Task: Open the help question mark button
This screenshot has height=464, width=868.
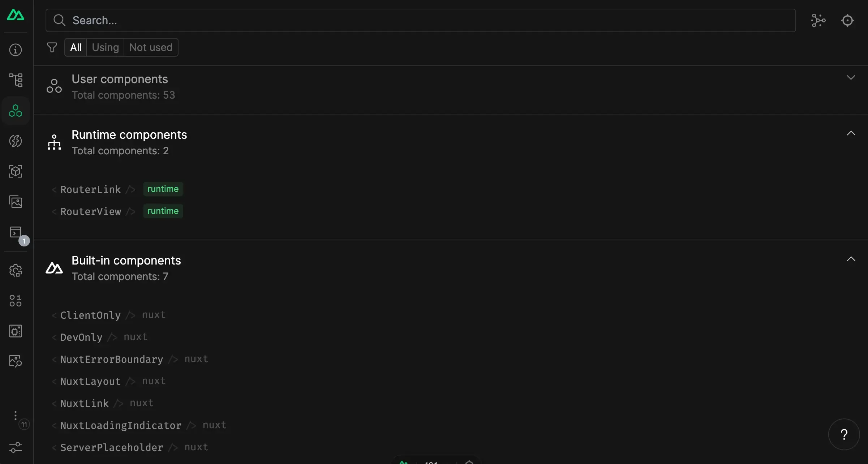Action: [844, 434]
